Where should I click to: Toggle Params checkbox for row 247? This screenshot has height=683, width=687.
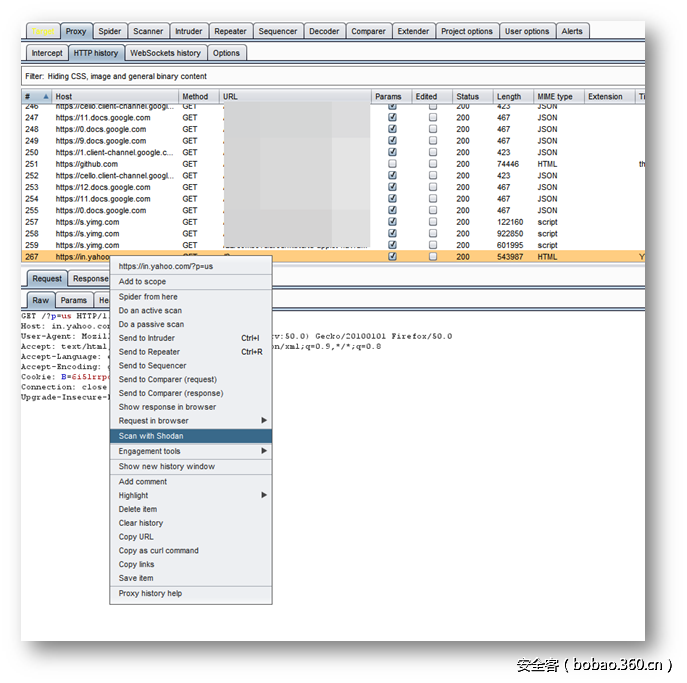(392, 117)
